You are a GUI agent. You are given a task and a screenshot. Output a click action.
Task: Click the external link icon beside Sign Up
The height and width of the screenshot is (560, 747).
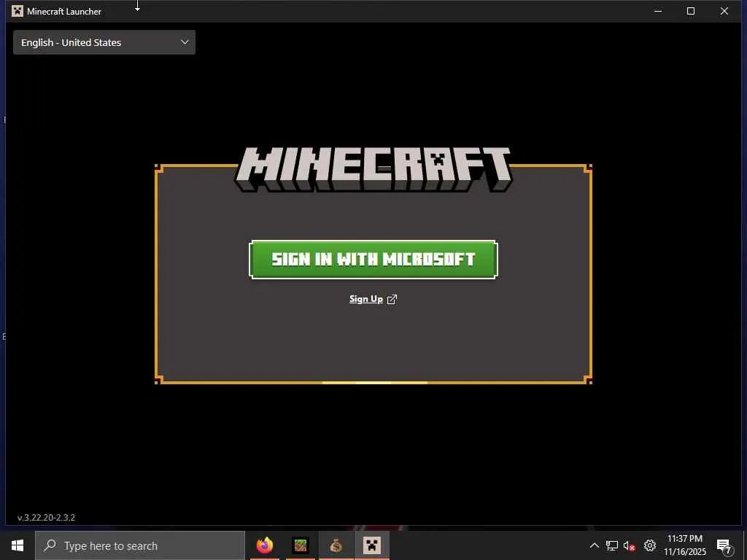pyautogui.click(x=392, y=299)
